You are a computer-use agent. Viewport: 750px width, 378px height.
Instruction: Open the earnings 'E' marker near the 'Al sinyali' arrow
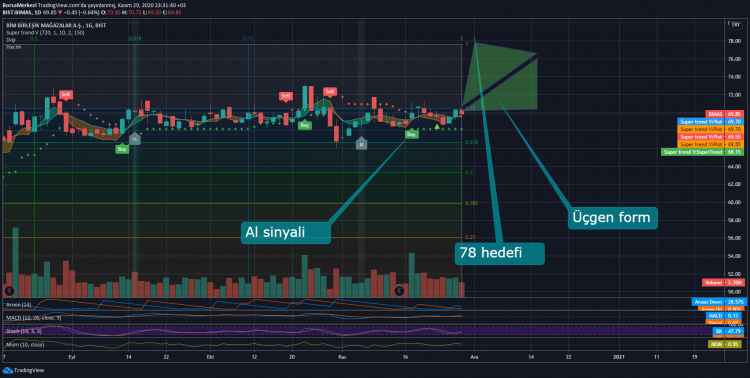point(399,290)
